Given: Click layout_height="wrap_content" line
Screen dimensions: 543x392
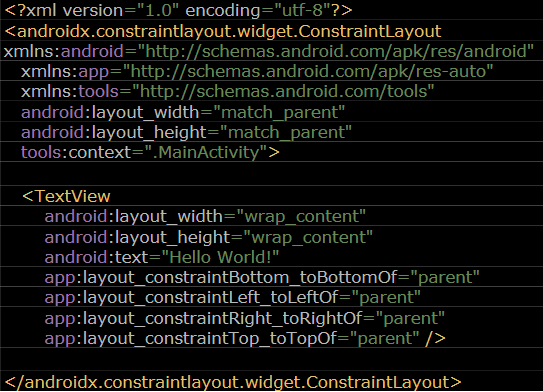Looking at the screenshot, I should pos(208,238).
